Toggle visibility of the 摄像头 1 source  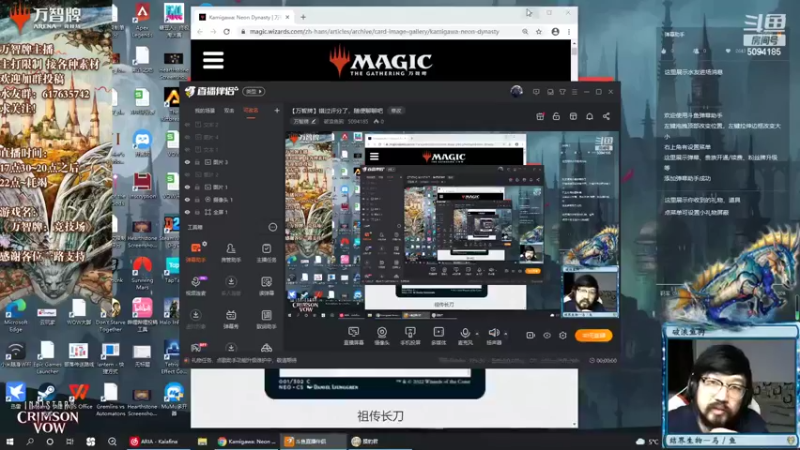point(187,199)
